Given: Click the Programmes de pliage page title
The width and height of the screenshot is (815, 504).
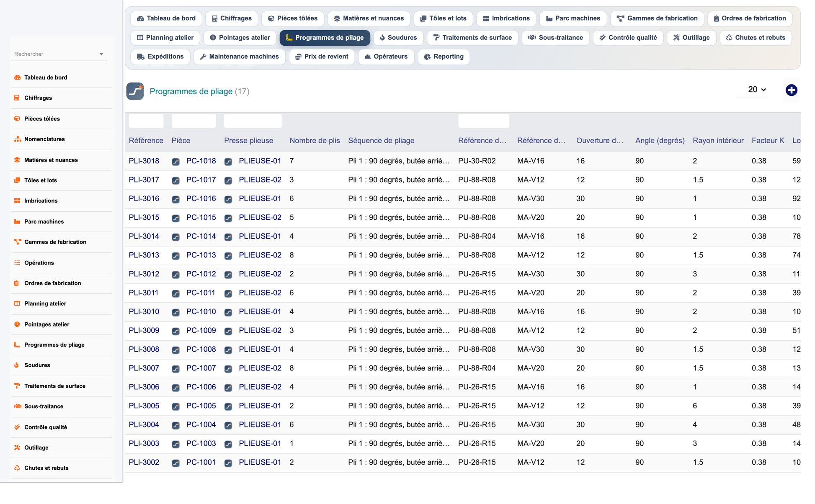Looking at the screenshot, I should (x=191, y=91).
